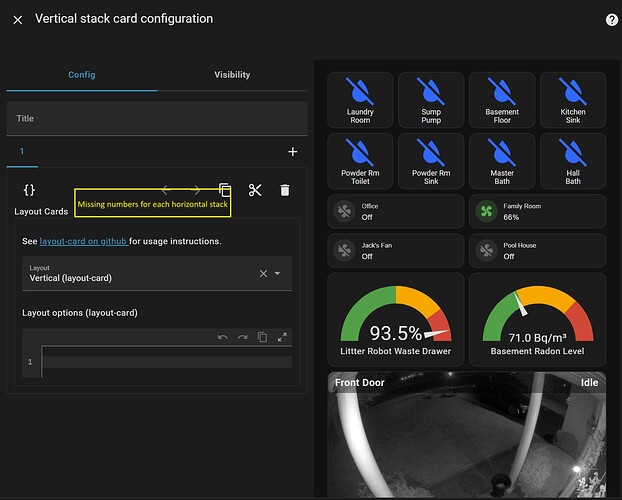Open the Front Door camera feed

point(467,440)
